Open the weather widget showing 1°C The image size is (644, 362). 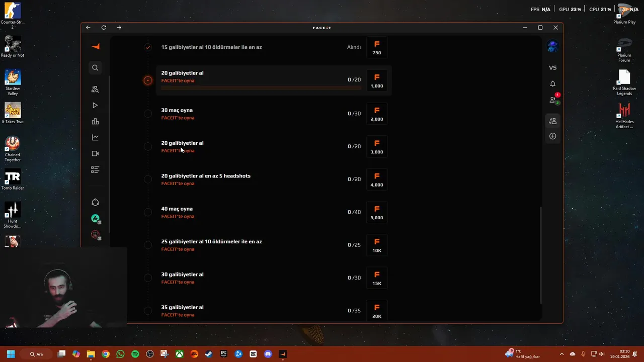[522, 354]
